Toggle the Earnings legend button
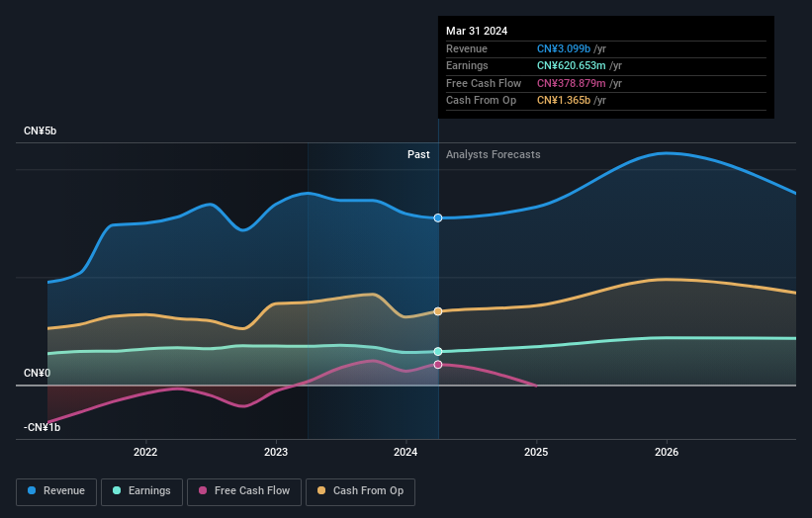Screen dimensions: 812x518 pos(141,491)
